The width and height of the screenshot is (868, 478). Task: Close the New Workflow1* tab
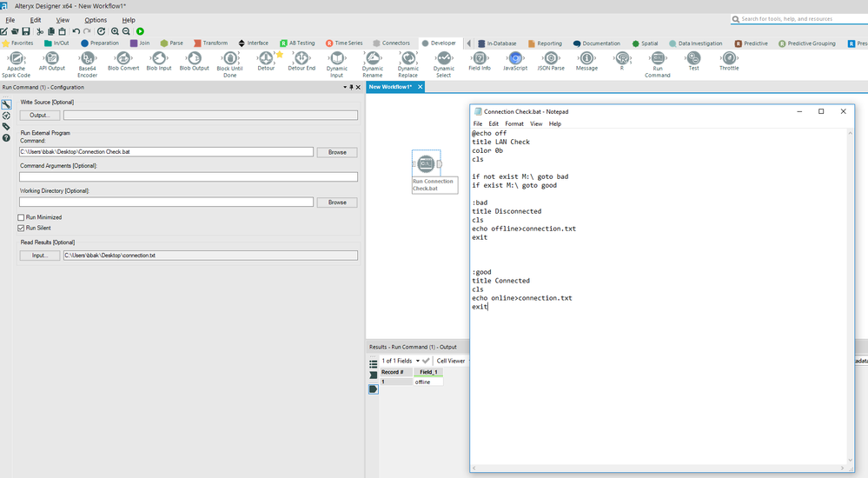coord(421,87)
